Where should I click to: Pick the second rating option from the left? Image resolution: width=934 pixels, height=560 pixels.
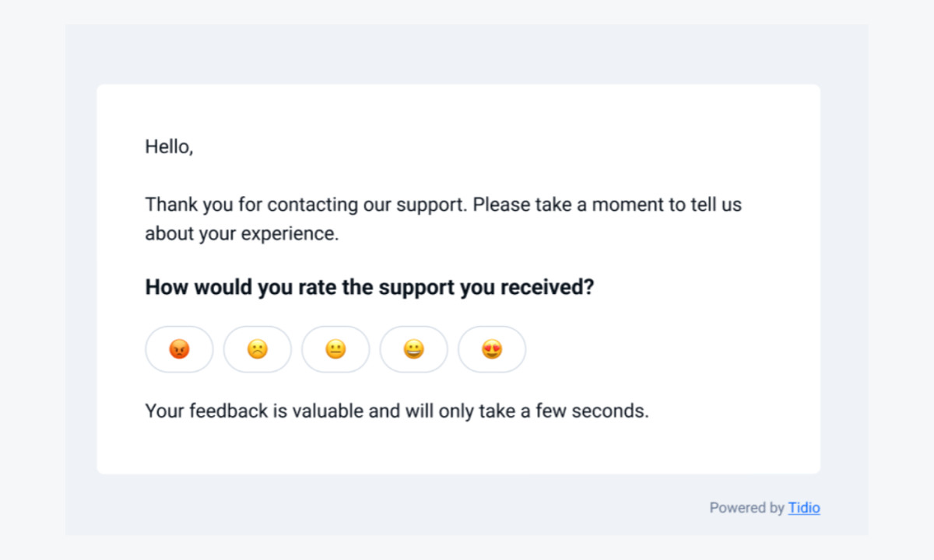[x=257, y=349]
